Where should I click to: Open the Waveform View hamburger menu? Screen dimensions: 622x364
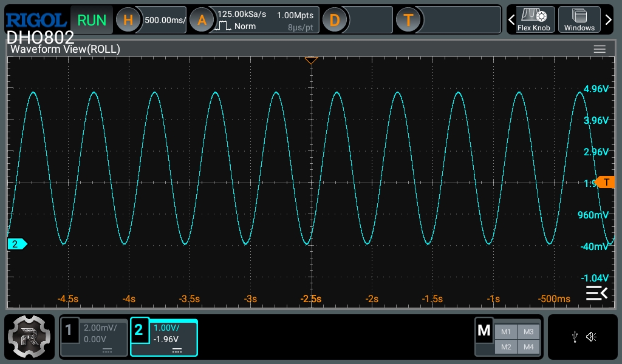[x=600, y=49]
